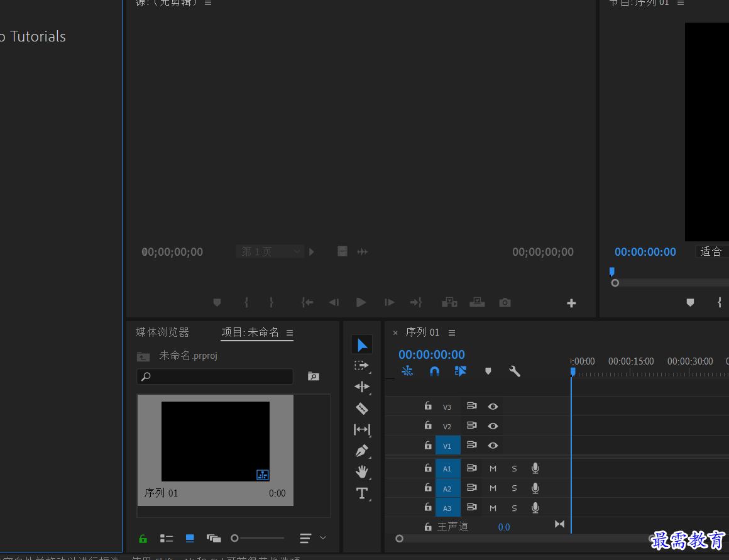This screenshot has height=560, width=729.
Task: Select the Razor tool
Action: coord(362,409)
